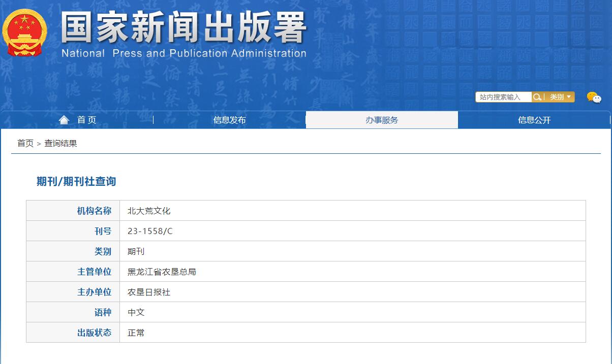Screen dimensions: 612x364
Task: Click the search magnifier icon
Action: tap(537, 96)
